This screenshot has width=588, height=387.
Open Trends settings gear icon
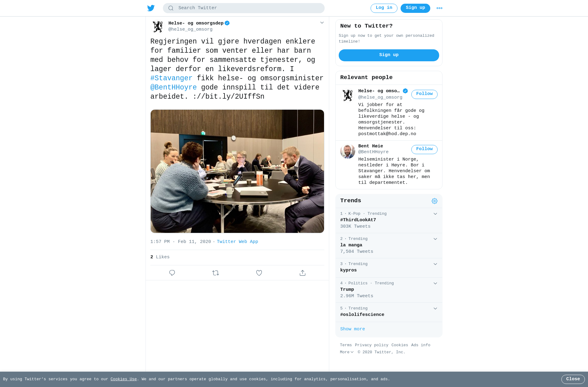(x=435, y=201)
